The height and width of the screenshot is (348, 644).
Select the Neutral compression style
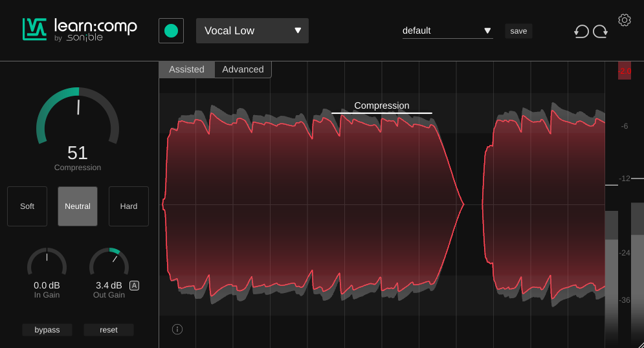click(x=78, y=206)
